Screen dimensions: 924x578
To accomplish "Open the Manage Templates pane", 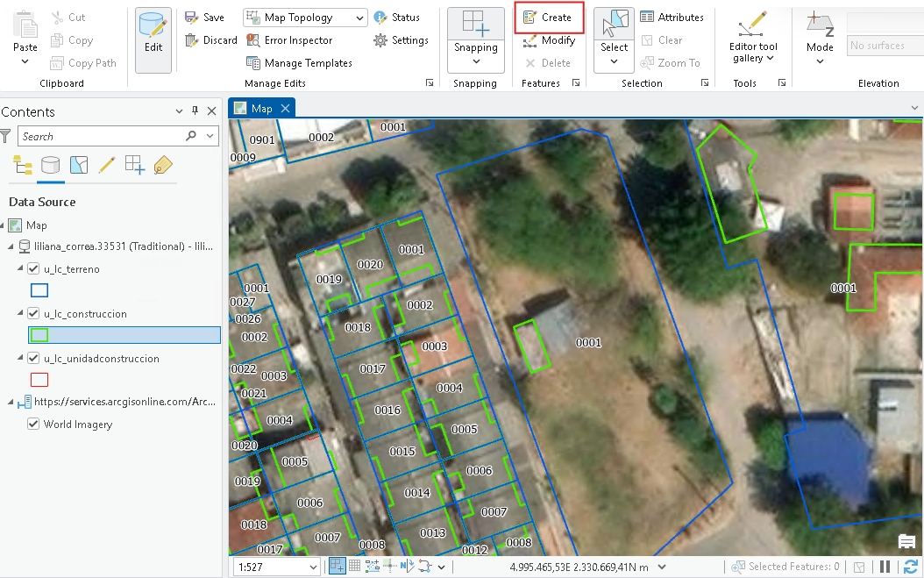I will 299,63.
